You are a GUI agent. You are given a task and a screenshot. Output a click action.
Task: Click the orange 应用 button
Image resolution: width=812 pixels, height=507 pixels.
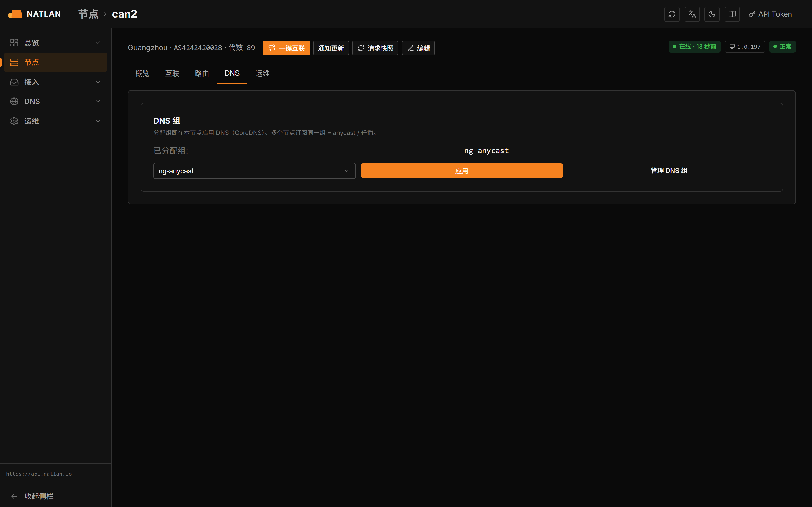tap(462, 171)
